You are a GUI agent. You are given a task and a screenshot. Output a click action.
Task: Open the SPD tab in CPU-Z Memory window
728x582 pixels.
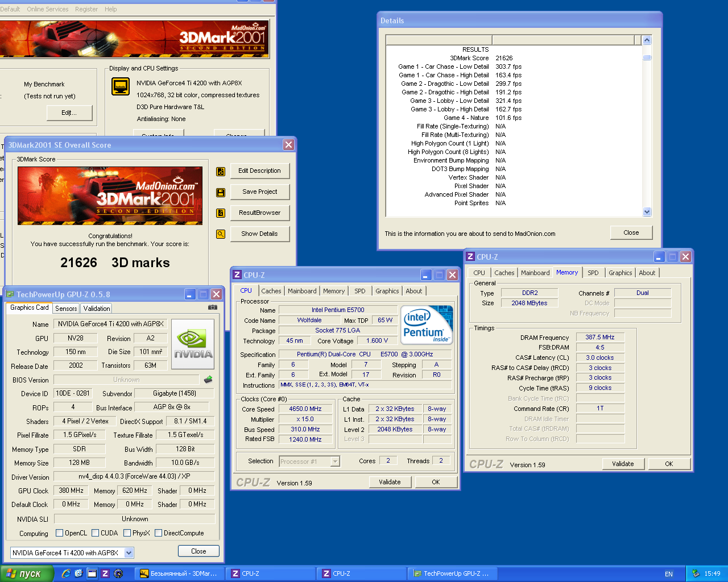click(x=593, y=273)
